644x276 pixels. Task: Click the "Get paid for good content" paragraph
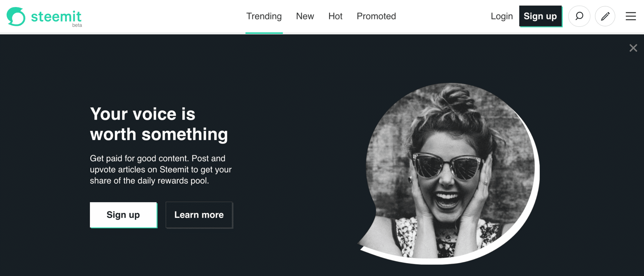point(161,170)
